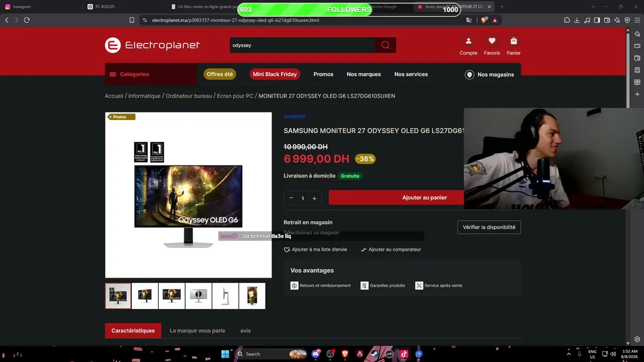This screenshot has height=362, width=644.
Task: Open browser extensions puzzle icon
Action: click(567, 20)
